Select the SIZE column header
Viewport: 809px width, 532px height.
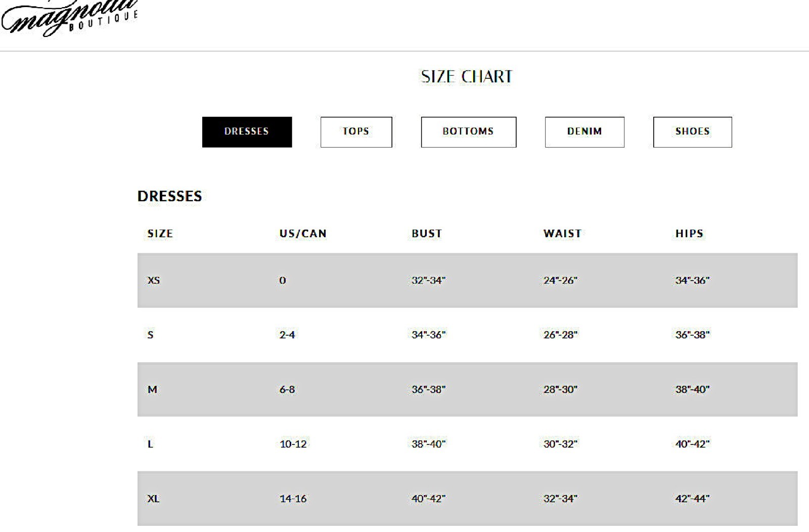click(160, 234)
